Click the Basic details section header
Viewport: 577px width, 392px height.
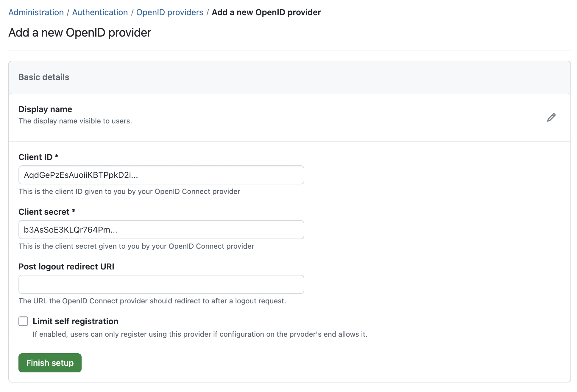[44, 77]
